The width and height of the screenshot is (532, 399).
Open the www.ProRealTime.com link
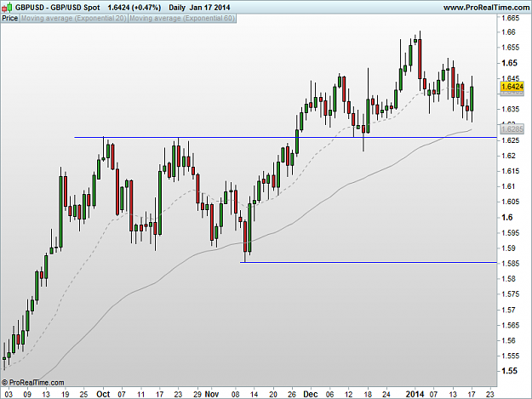pyautogui.click(x=486, y=7)
